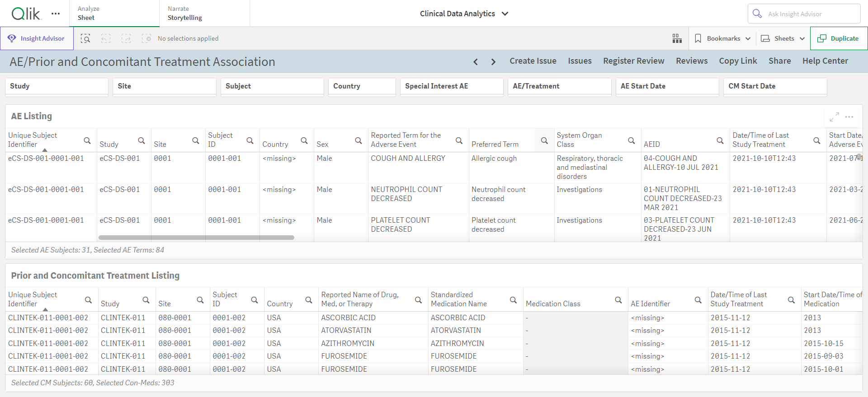
Task: Click the Duplicate button
Action: coord(839,38)
